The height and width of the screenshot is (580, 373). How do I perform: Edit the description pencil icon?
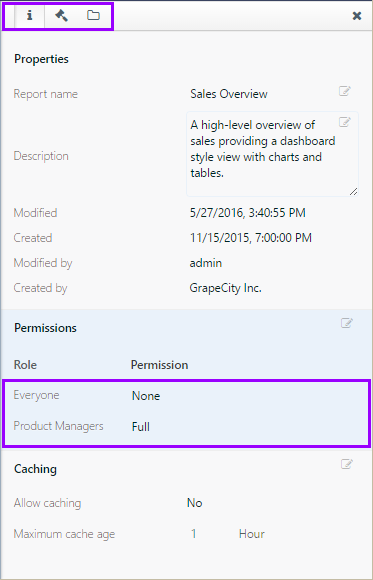(x=345, y=122)
